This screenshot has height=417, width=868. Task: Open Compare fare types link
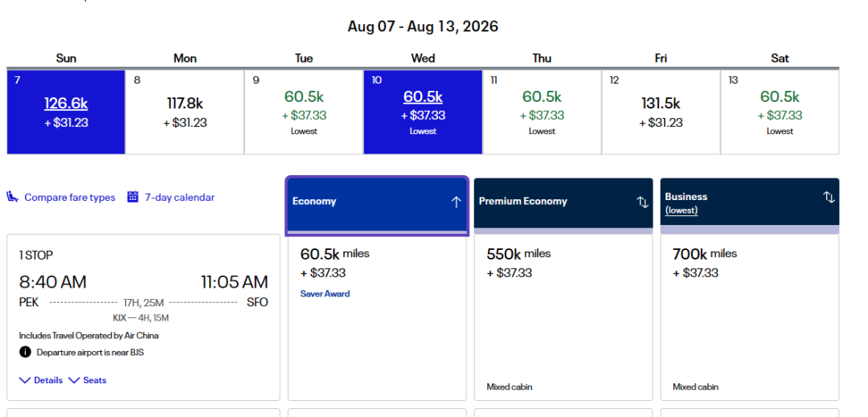click(69, 197)
